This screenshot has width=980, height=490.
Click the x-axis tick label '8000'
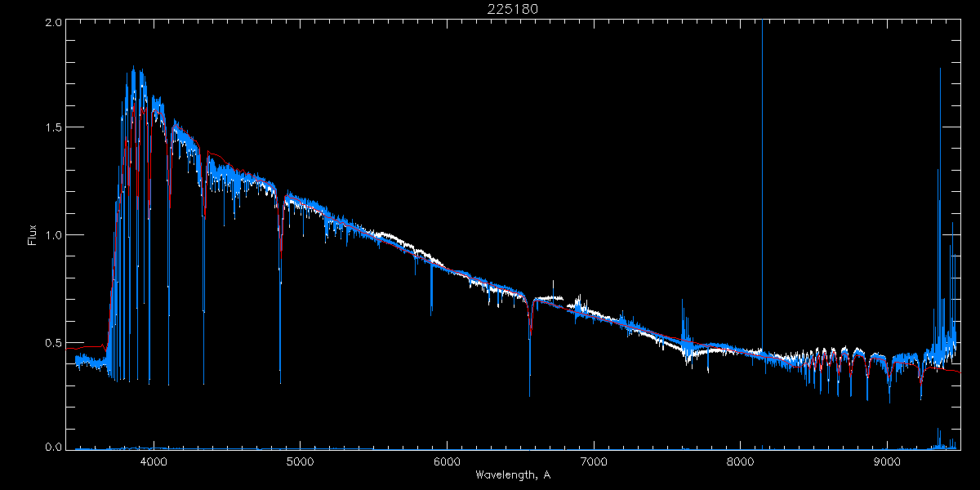(x=741, y=461)
